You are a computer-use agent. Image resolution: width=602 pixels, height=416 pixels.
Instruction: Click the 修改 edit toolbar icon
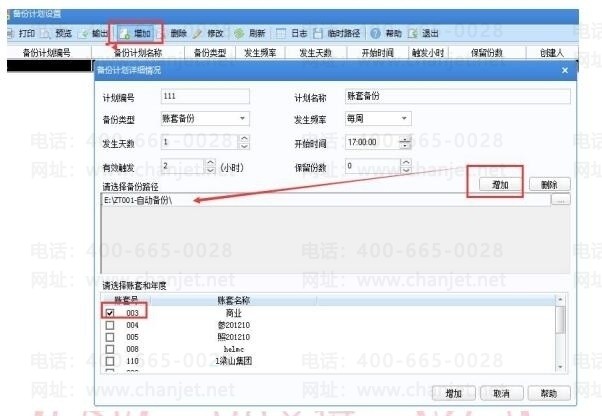pyautogui.click(x=197, y=34)
